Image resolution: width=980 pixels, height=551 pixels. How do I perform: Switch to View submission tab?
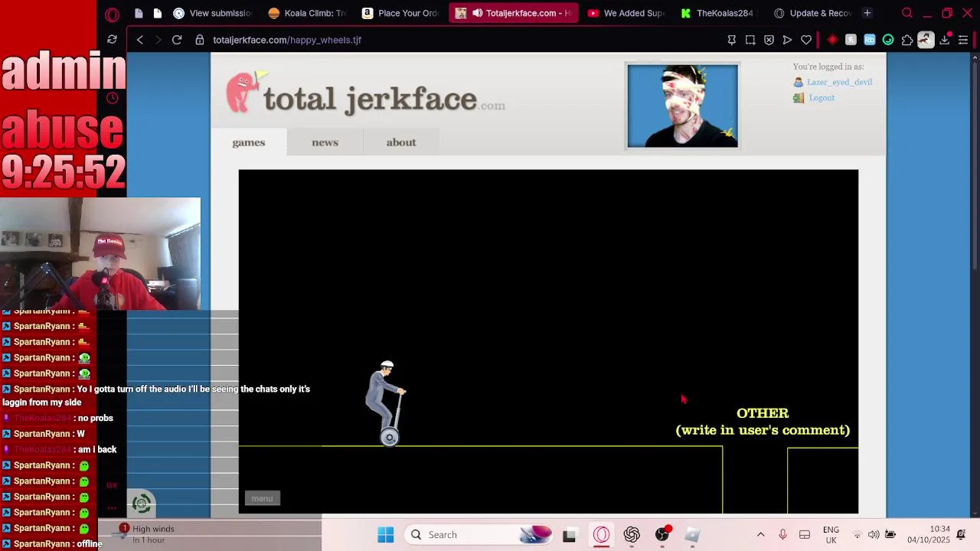212,13
